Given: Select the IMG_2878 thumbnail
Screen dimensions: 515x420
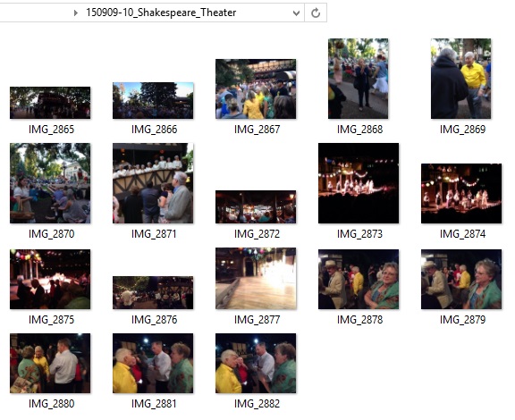Looking at the screenshot, I should point(359,280).
